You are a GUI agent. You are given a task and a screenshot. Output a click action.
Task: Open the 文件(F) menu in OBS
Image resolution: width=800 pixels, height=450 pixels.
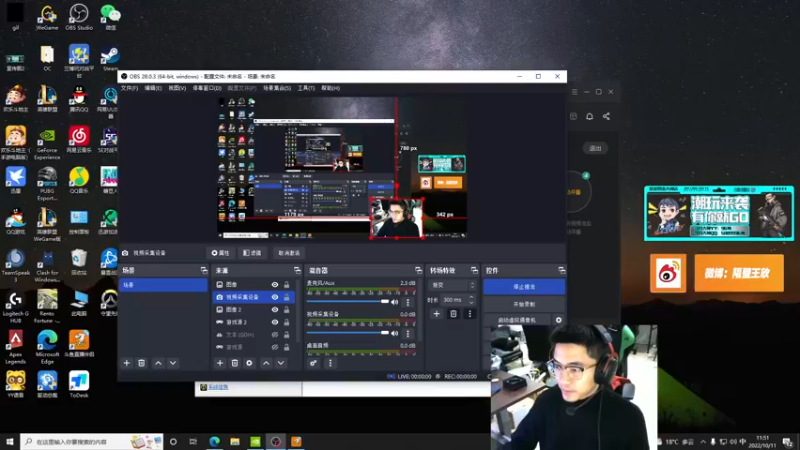[129, 88]
